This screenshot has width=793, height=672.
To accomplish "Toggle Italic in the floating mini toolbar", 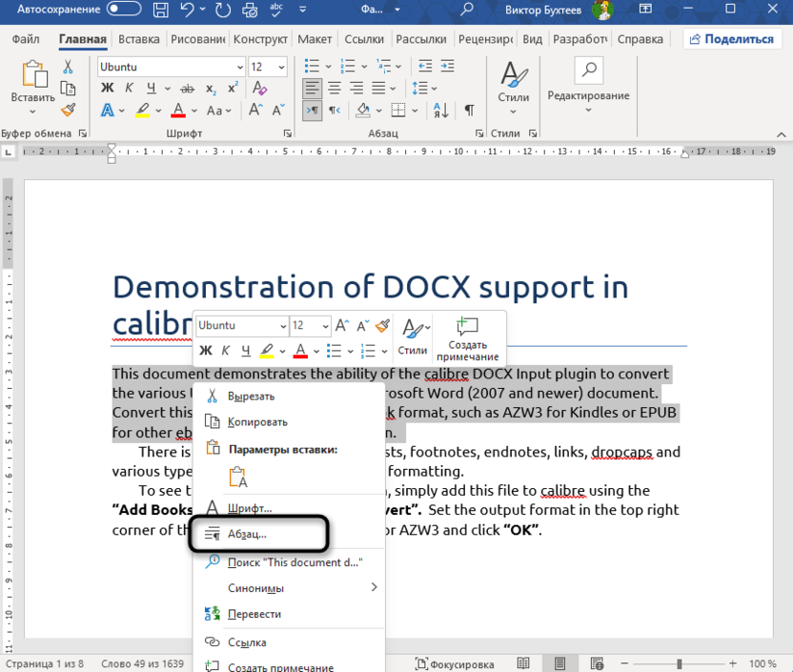I will click(x=225, y=351).
